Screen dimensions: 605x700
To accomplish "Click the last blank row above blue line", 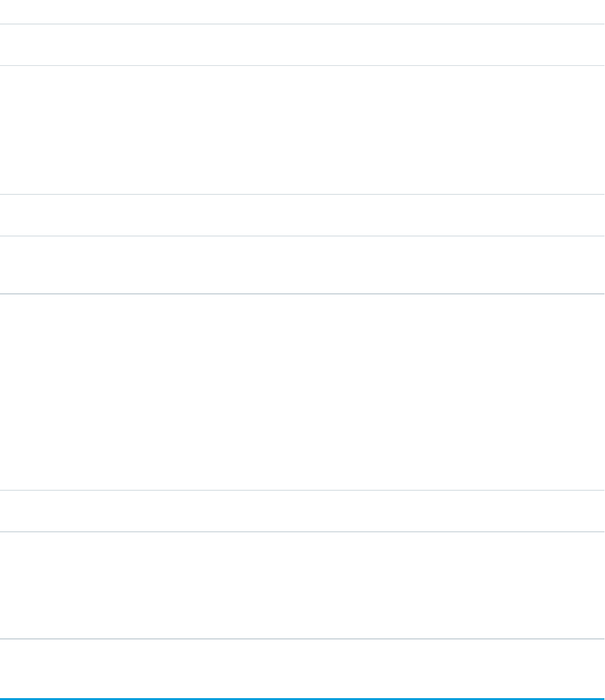I will [x=302, y=668].
